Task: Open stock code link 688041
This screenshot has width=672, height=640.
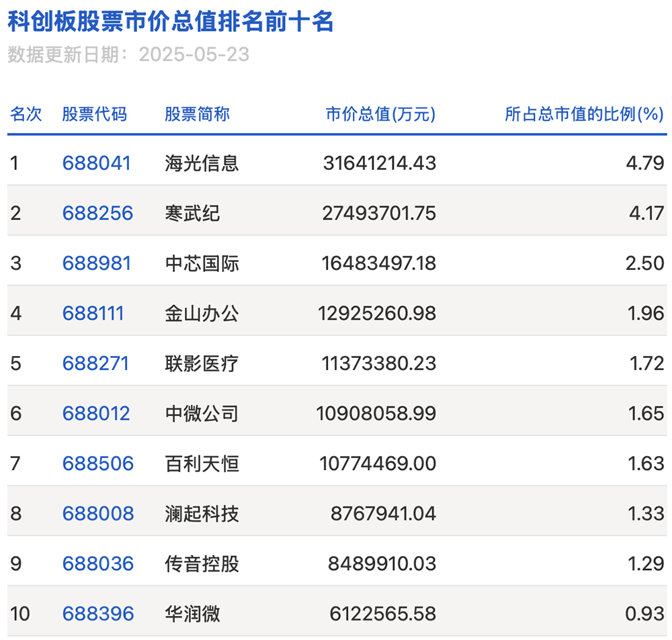Action: (96, 163)
